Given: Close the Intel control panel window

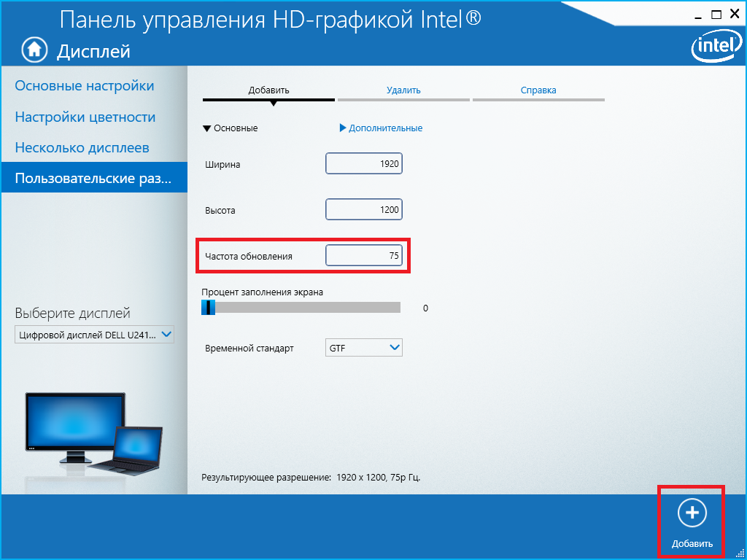Looking at the screenshot, I should 734,15.
